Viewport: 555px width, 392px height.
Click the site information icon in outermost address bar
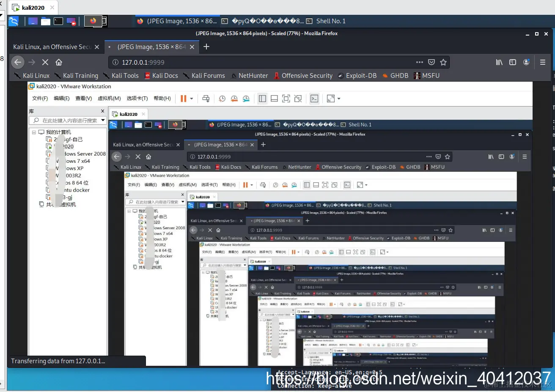tap(115, 62)
